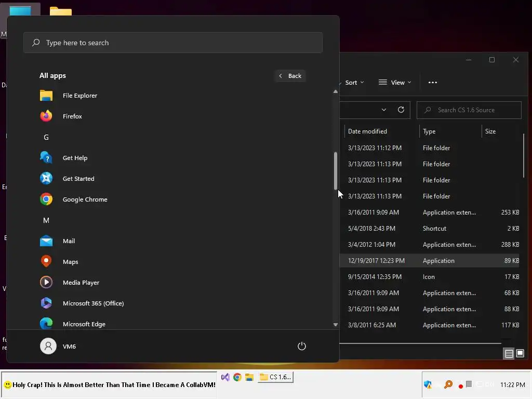Click the orange magnifier tray icon
This screenshot has width=532, height=399.
pos(448,384)
